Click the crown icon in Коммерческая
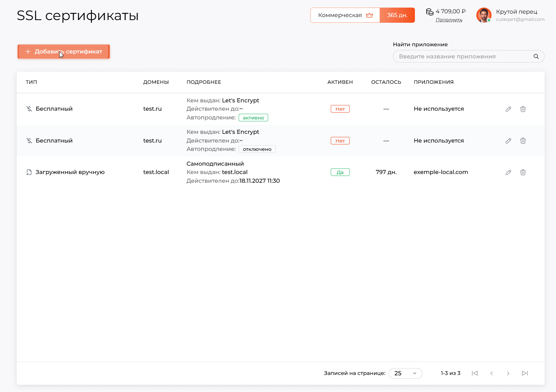556x392 pixels. click(369, 15)
